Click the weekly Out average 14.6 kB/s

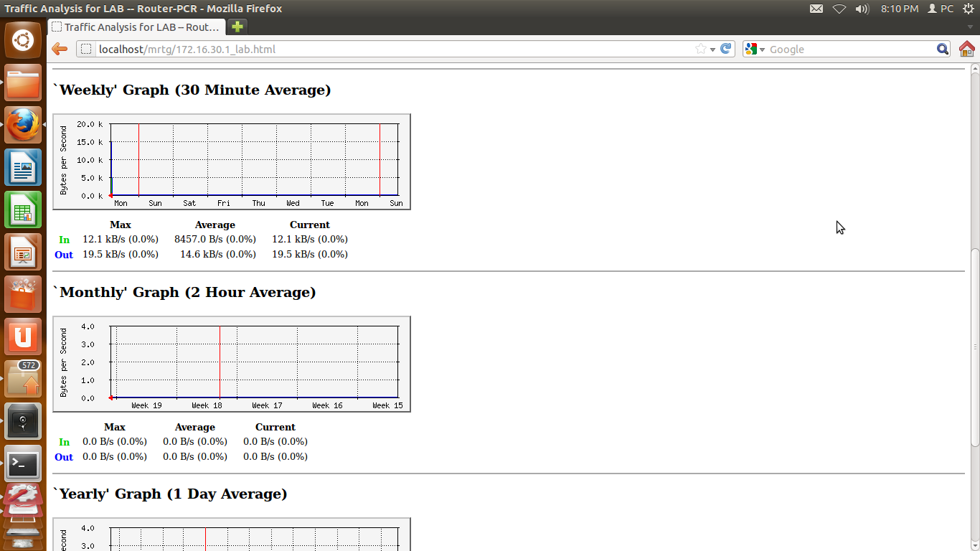(x=218, y=254)
